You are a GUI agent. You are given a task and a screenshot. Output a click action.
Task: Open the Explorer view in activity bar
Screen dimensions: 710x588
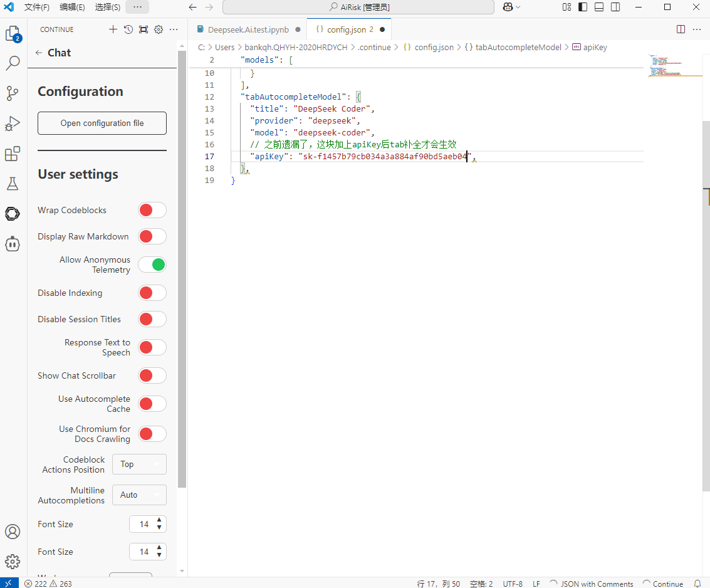[x=13, y=33]
